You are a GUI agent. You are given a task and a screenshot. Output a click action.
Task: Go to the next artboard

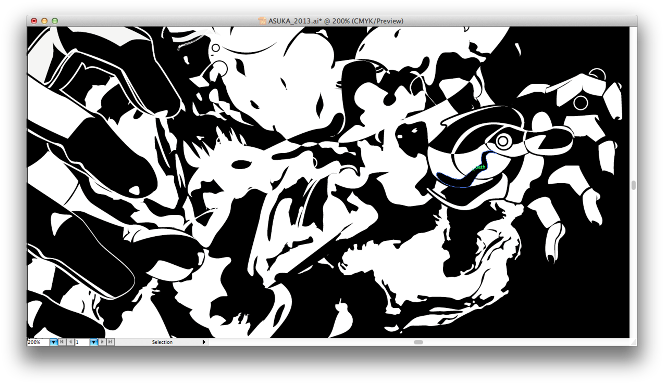click(x=102, y=342)
